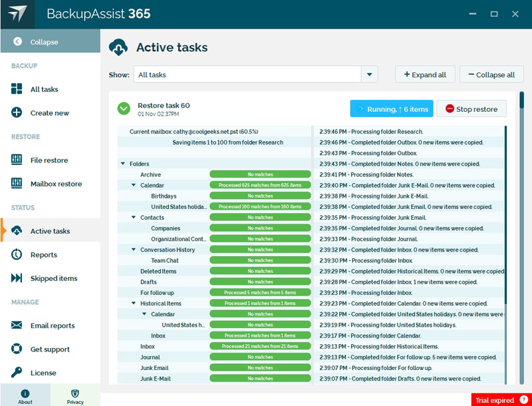Click the main task list vertical scrollbar

(x=521, y=238)
